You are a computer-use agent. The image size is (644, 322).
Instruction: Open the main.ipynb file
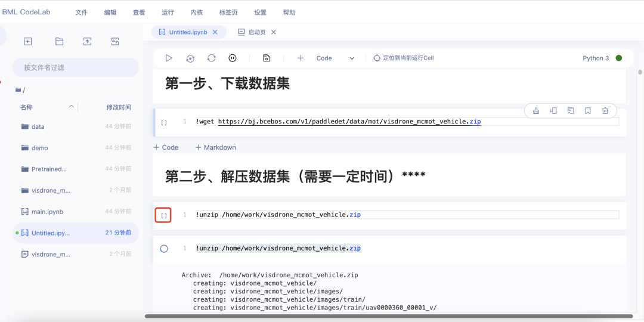point(76,212)
